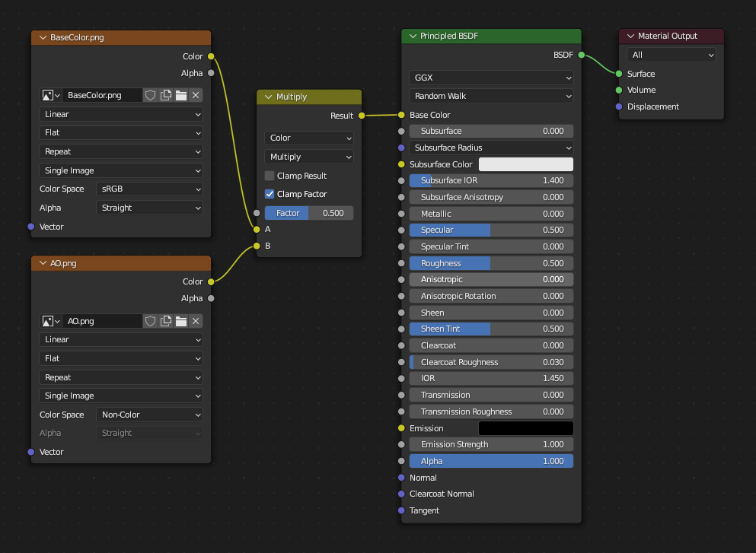Click AO.png image name field
756x553 pixels.
tap(102, 321)
